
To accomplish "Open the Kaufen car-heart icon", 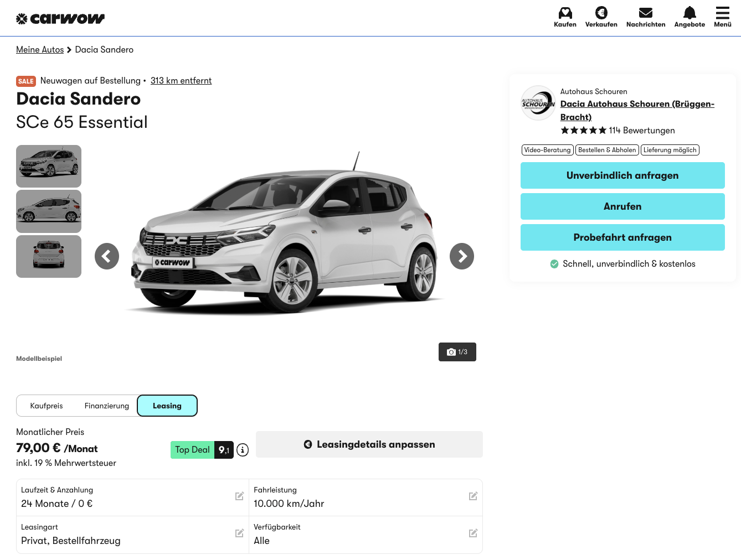I will (565, 13).
